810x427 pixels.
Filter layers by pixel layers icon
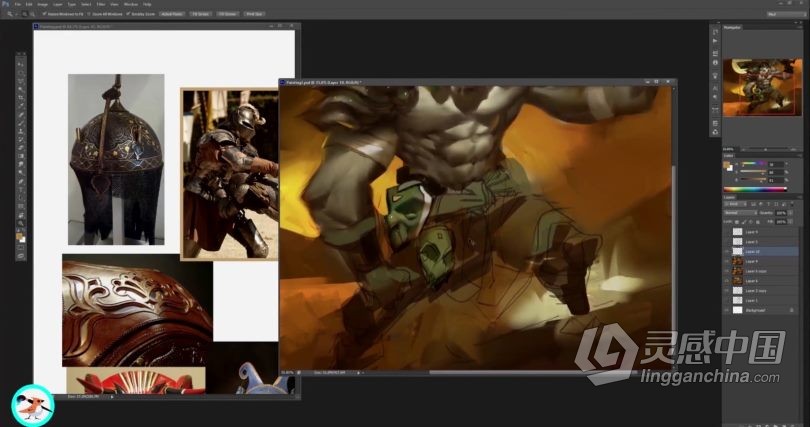click(x=753, y=204)
